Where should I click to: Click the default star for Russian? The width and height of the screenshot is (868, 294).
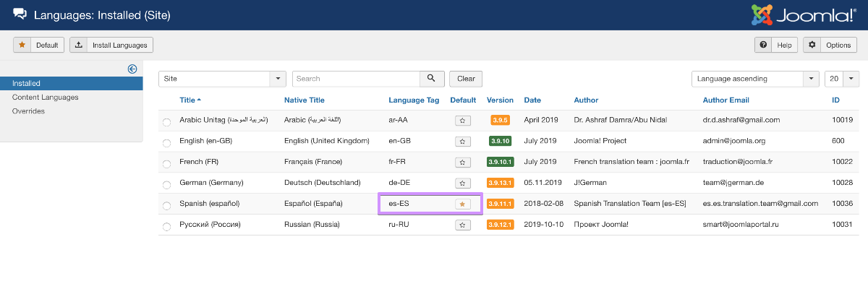coord(463,225)
